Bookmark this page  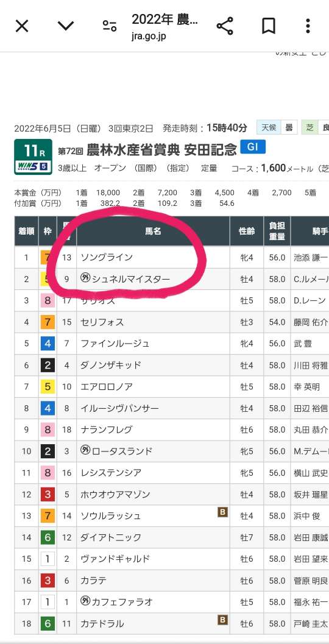click(x=268, y=26)
